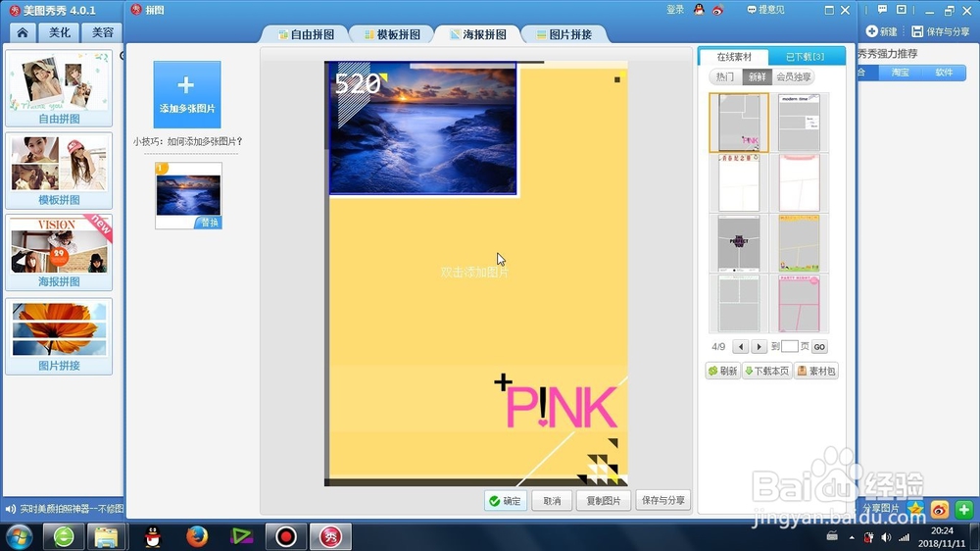Choose the pink PARTY NIGHT template

[x=799, y=303]
